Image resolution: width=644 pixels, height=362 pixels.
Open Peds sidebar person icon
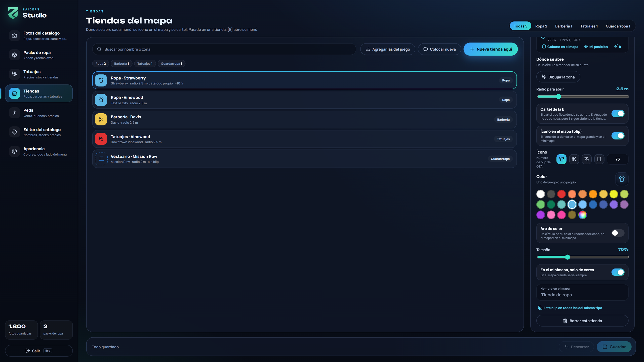pyautogui.click(x=14, y=113)
